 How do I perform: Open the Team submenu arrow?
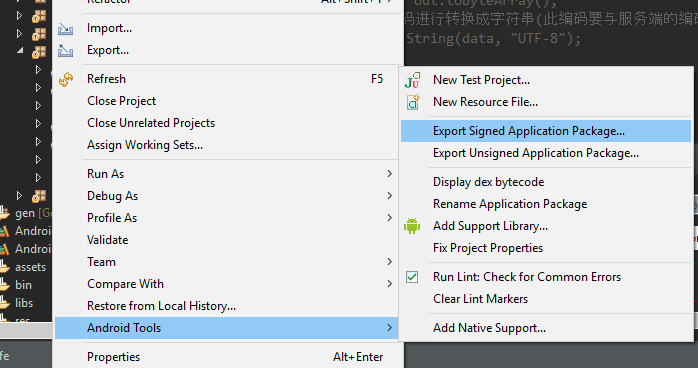390,262
